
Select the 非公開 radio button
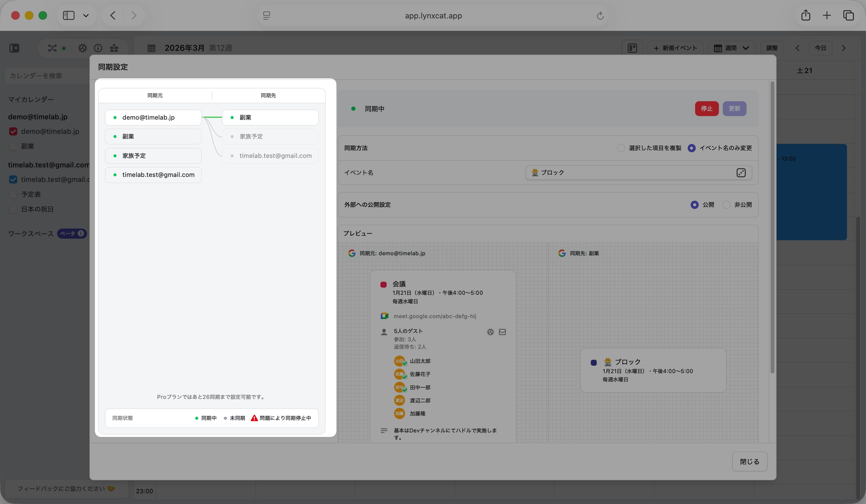point(727,205)
